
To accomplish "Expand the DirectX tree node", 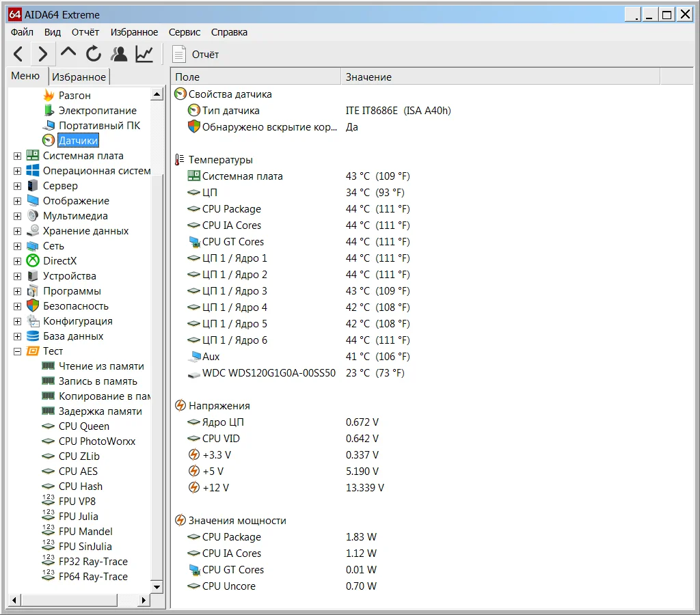I will point(17,260).
